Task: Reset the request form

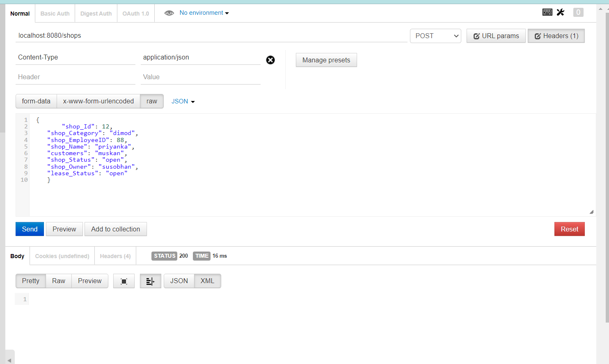Action: pyautogui.click(x=570, y=229)
